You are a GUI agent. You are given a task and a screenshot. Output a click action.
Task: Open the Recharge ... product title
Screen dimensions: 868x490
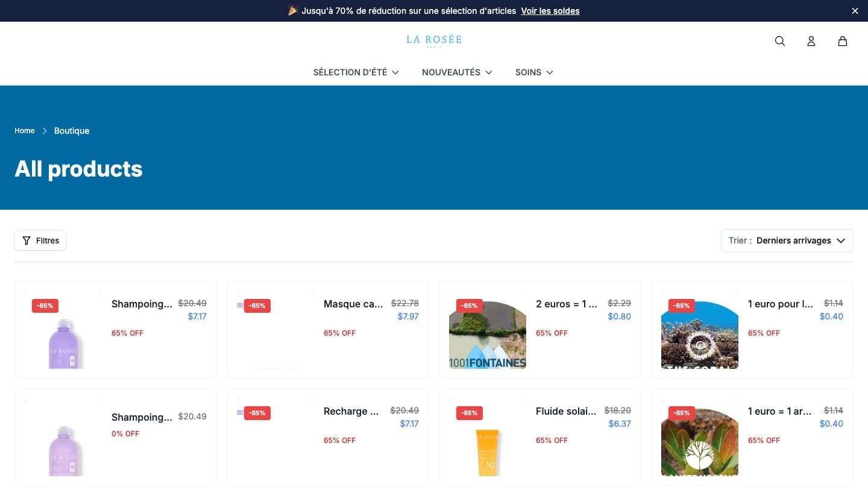351,411
